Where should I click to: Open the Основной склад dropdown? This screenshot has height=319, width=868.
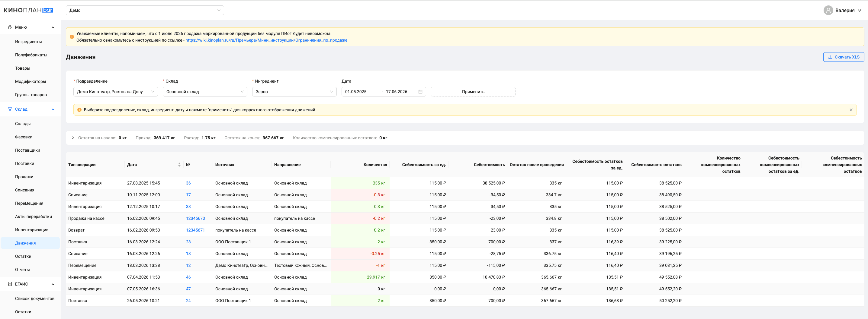(205, 92)
